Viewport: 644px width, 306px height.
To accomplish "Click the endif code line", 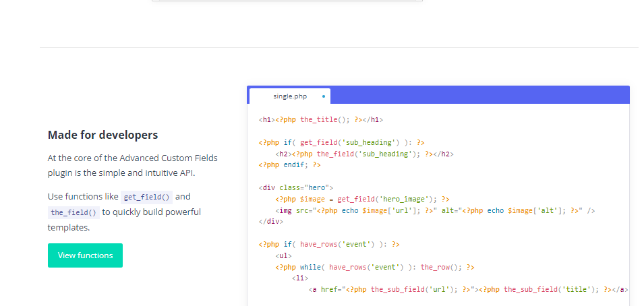I will coord(289,165).
